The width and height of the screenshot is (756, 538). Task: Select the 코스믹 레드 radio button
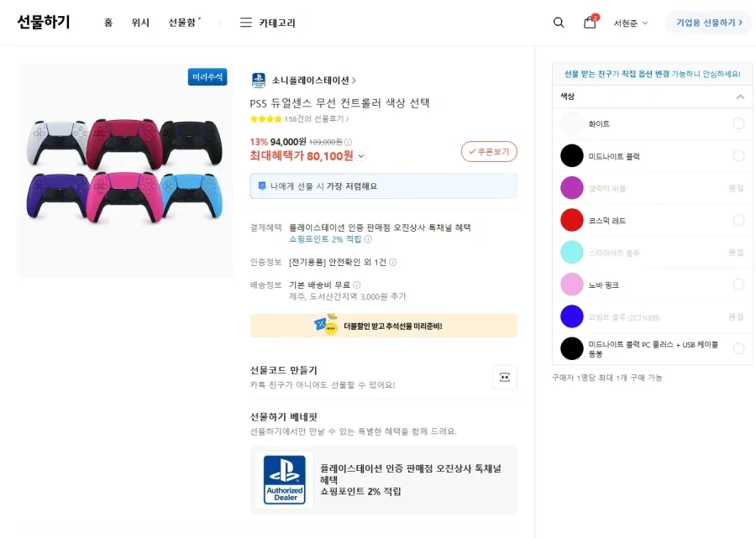tap(738, 220)
